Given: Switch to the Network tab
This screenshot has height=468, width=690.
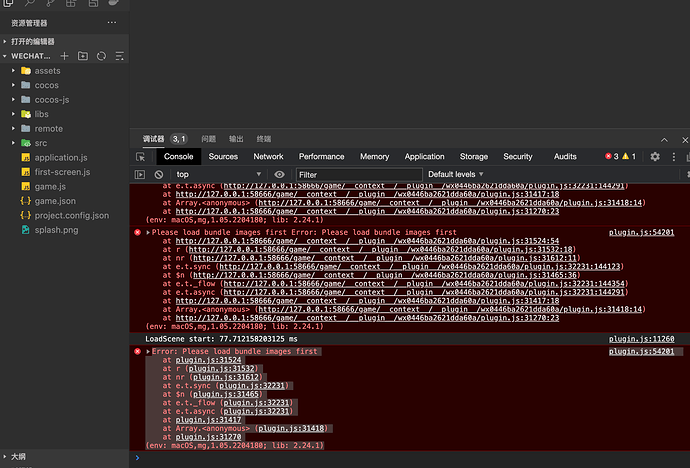Looking at the screenshot, I should (268, 157).
